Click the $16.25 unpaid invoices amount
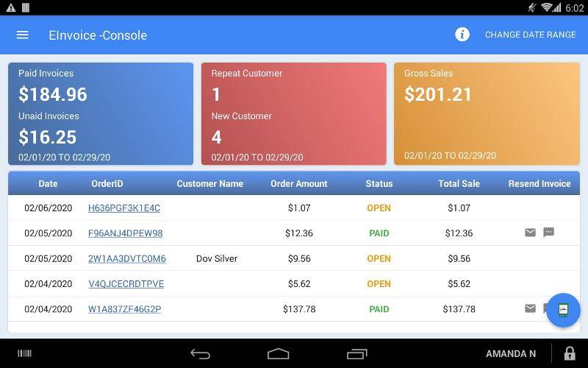This screenshot has height=368, width=588. [x=48, y=137]
